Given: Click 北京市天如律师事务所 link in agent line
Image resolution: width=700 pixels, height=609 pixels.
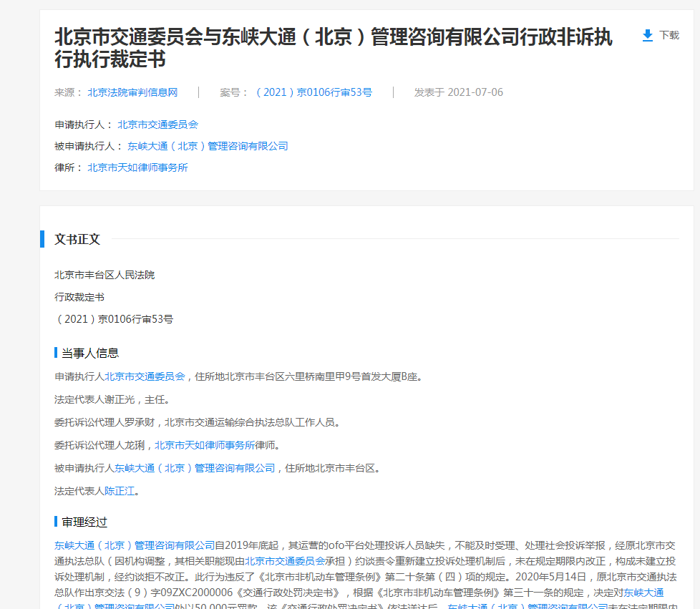Looking at the screenshot, I should pyautogui.click(x=205, y=445).
